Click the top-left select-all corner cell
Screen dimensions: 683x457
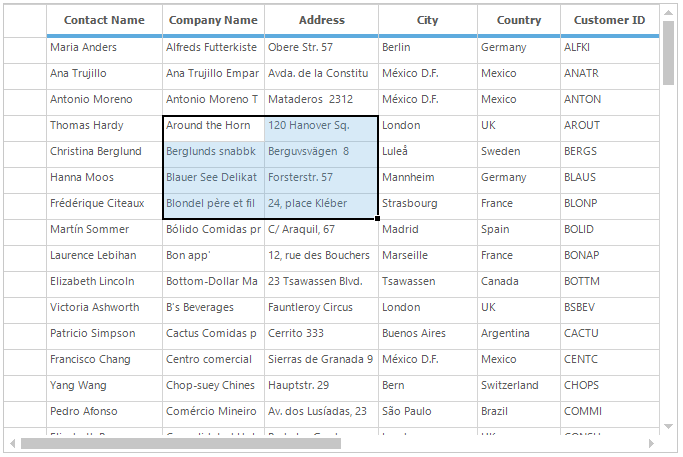pos(25,20)
